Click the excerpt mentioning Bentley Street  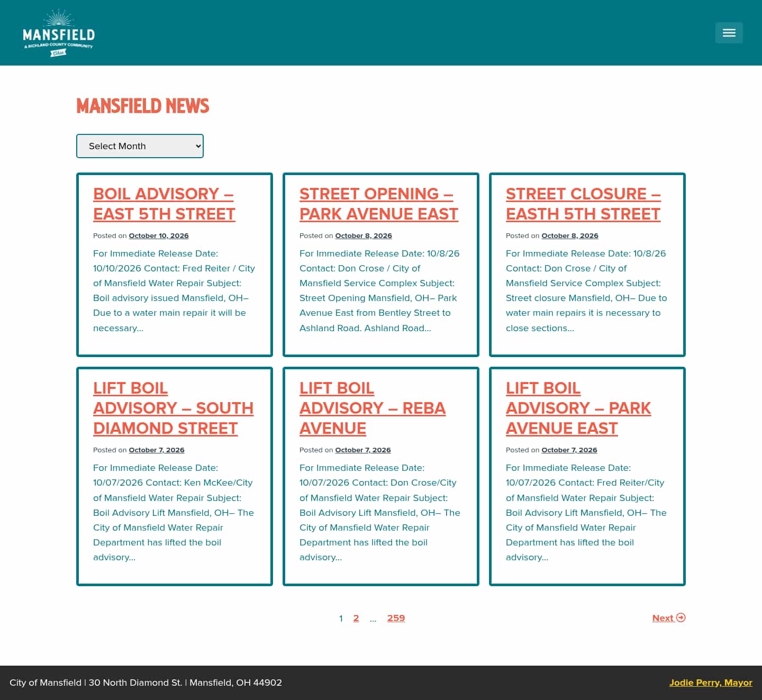pyautogui.click(x=380, y=290)
